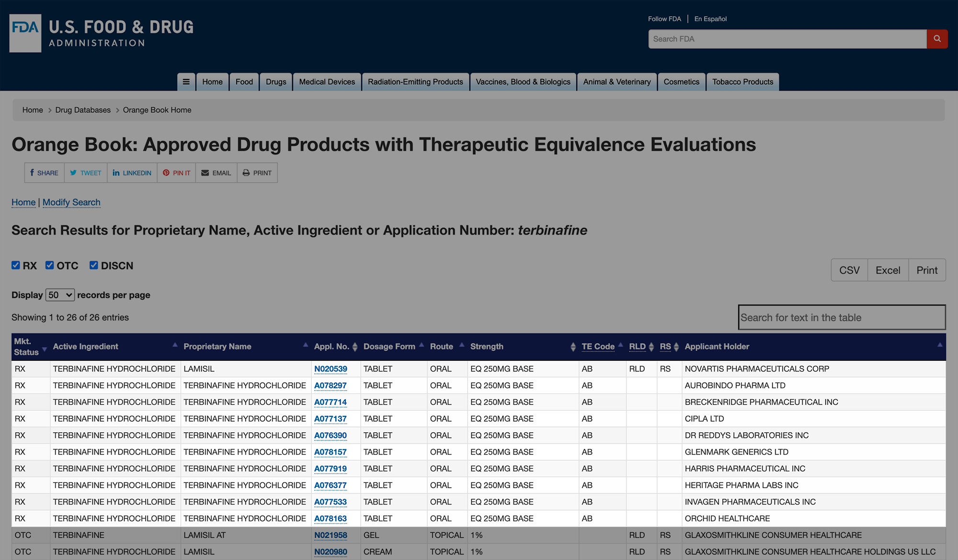Viewport: 958px width, 560px height.
Task: Sort by Proprietary Name column
Action: (x=306, y=345)
